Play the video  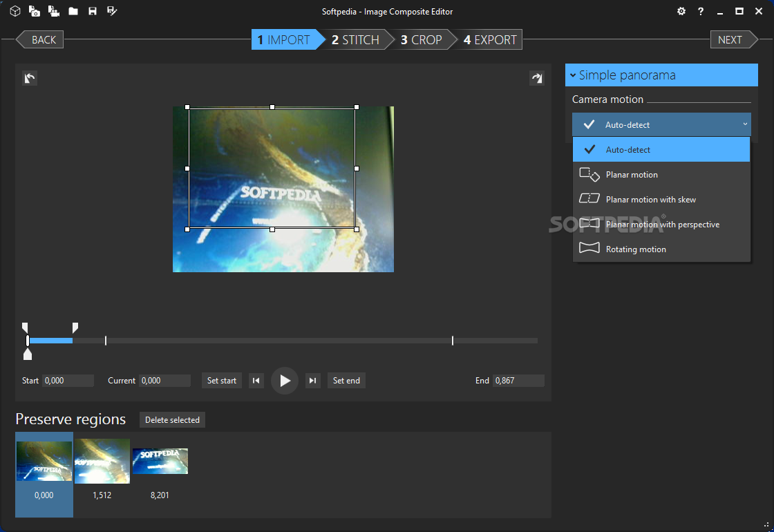[285, 381]
